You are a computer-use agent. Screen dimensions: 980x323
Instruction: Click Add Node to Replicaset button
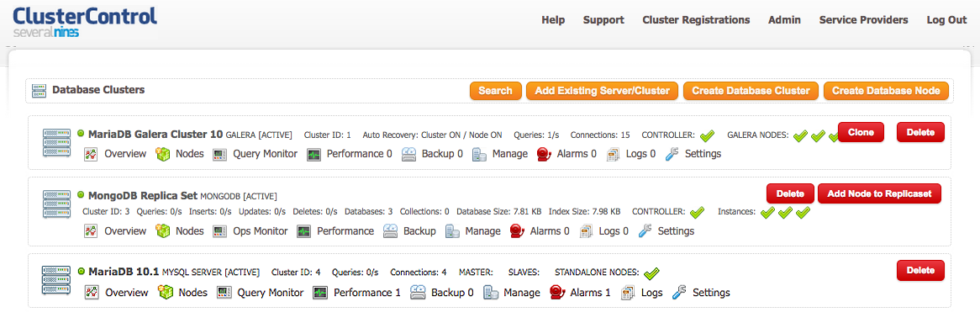point(879,193)
